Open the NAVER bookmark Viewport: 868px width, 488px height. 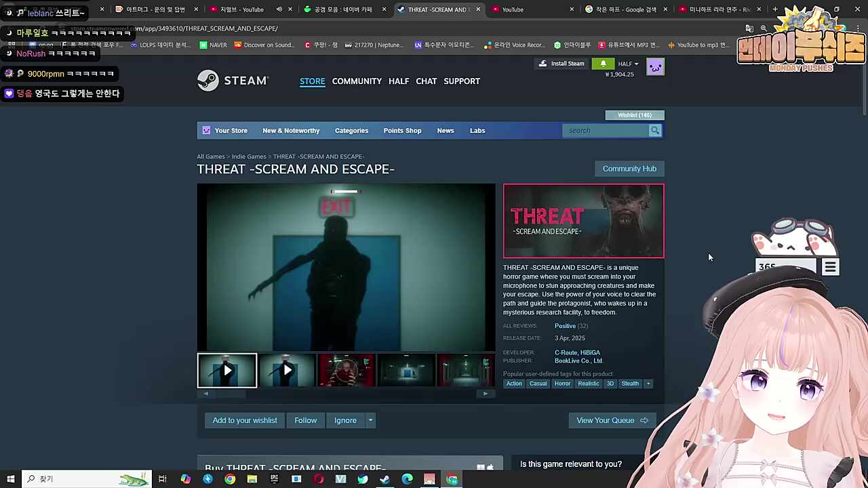coord(213,45)
